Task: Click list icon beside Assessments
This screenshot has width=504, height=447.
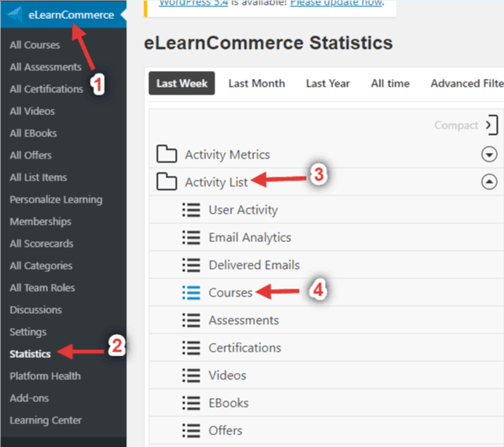Action: click(191, 320)
